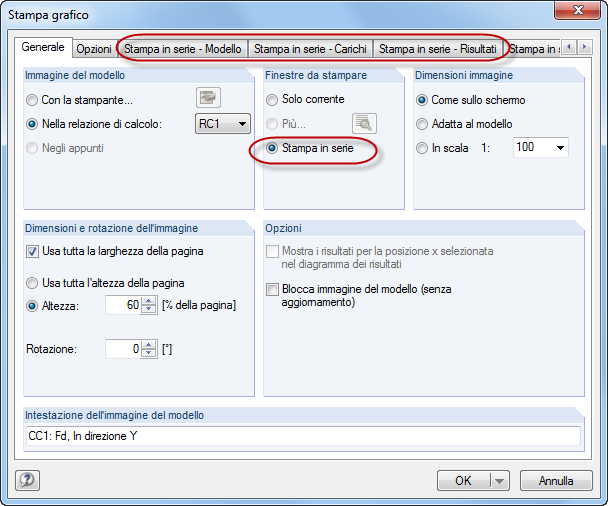Switch to the Opzioni tab
Image resolution: width=608 pixels, height=506 pixels.
pyautogui.click(x=94, y=49)
